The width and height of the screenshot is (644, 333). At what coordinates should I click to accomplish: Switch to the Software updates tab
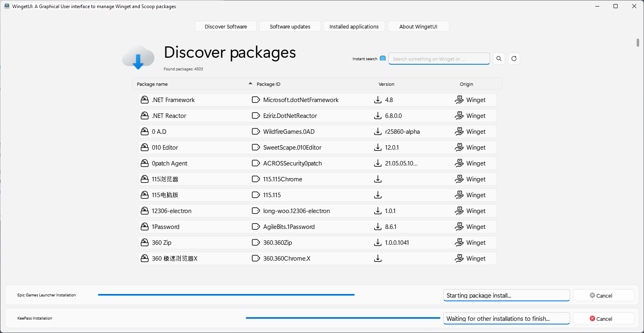pos(290,26)
